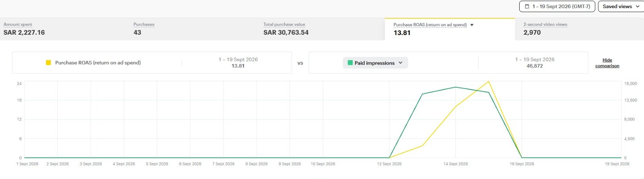The height and width of the screenshot is (179, 644).
Task: Select the 2-second video views tab
Action: pos(580,29)
